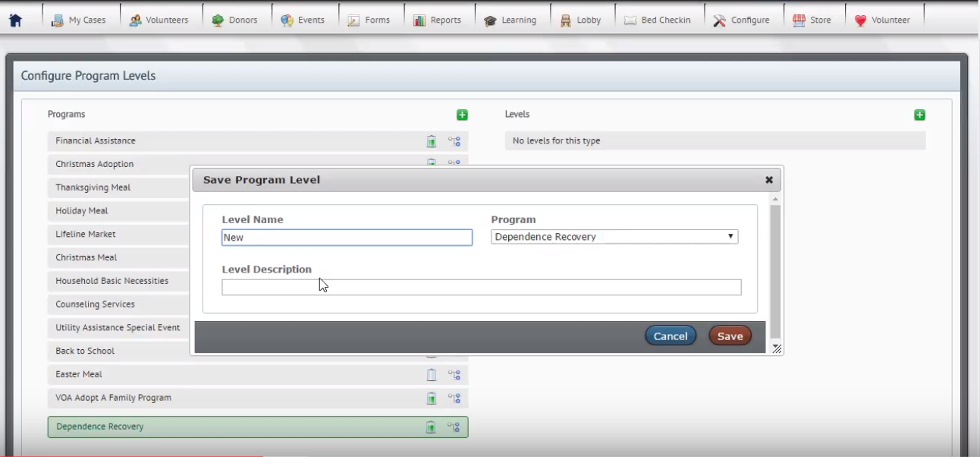
Task: Click 'No levels for this type' row
Action: coord(715,141)
